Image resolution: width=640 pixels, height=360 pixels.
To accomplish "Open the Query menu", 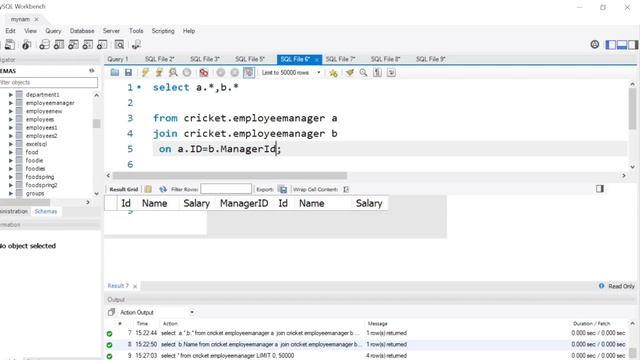I will (53, 31).
